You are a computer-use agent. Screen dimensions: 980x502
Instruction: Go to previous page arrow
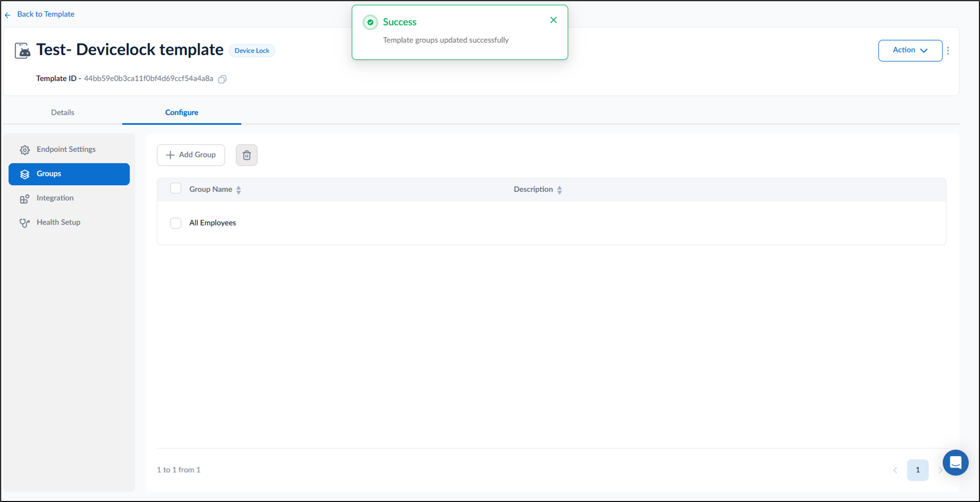(x=895, y=470)
